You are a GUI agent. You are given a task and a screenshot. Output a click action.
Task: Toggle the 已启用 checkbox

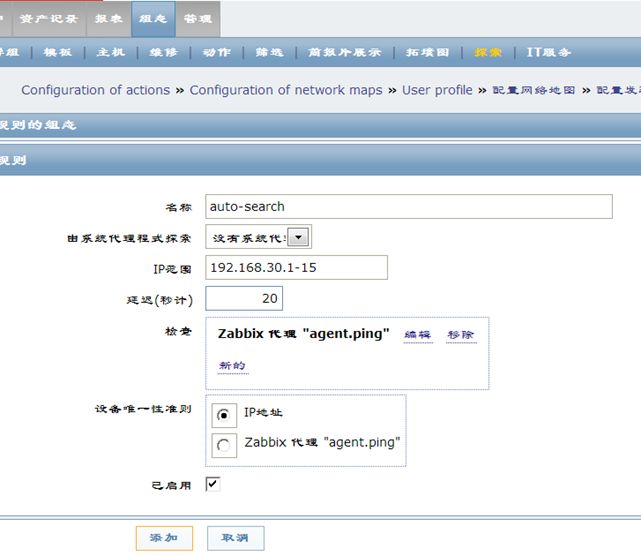click(x=213, y=484)
